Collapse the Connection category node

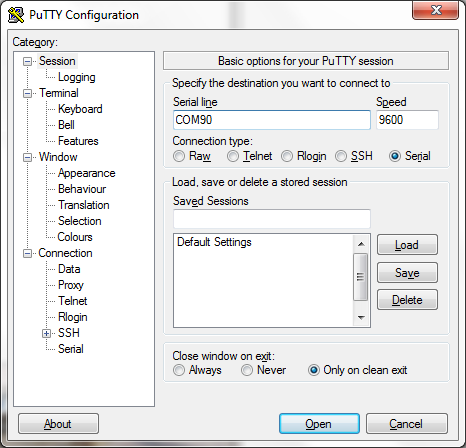coord(27,253)
